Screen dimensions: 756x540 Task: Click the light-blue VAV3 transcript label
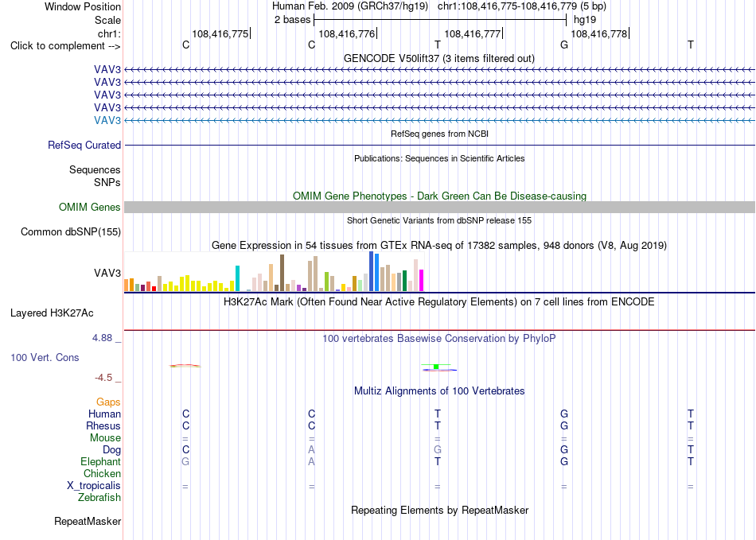point(107,120)
